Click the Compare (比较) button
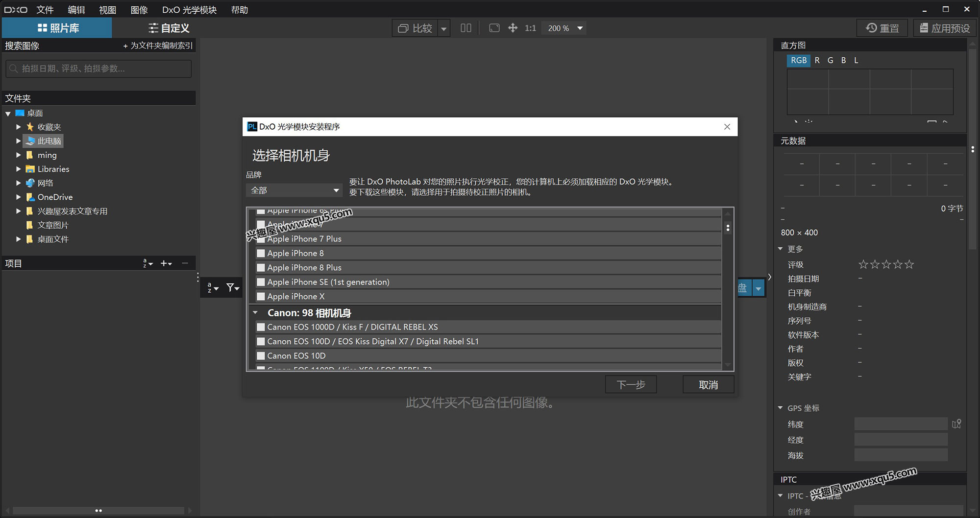 click(x=415, y=28)
